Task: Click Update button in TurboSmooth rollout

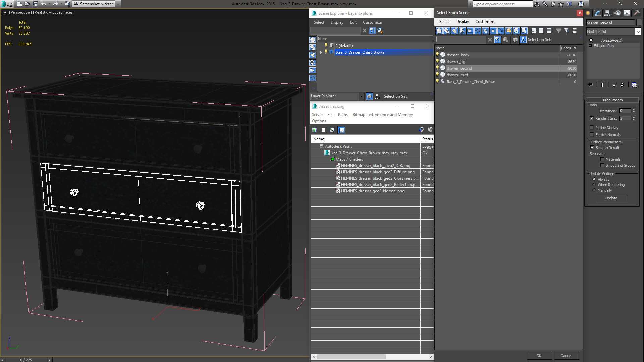Action: click(x=611, y=198)
